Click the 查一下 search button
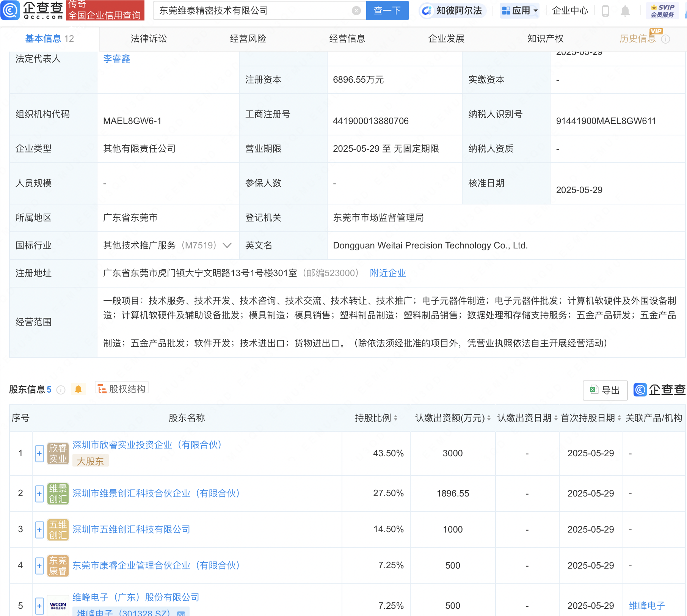The width and height of the screenshot is (687, 616). click(387, 11)
